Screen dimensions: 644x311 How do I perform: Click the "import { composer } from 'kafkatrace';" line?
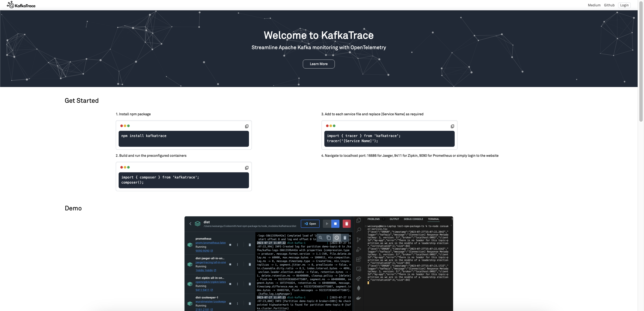[160, 177]
